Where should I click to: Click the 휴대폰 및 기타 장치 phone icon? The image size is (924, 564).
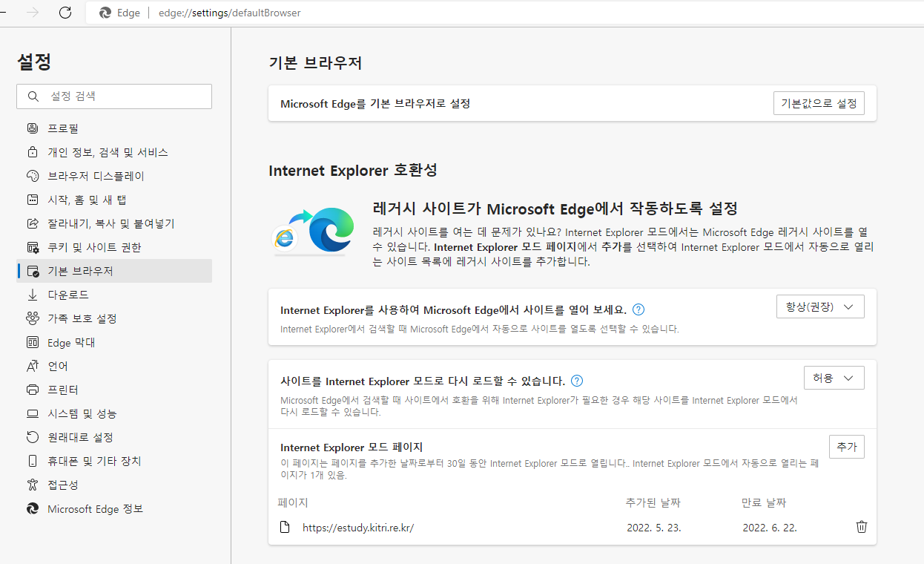pos(33,461)
